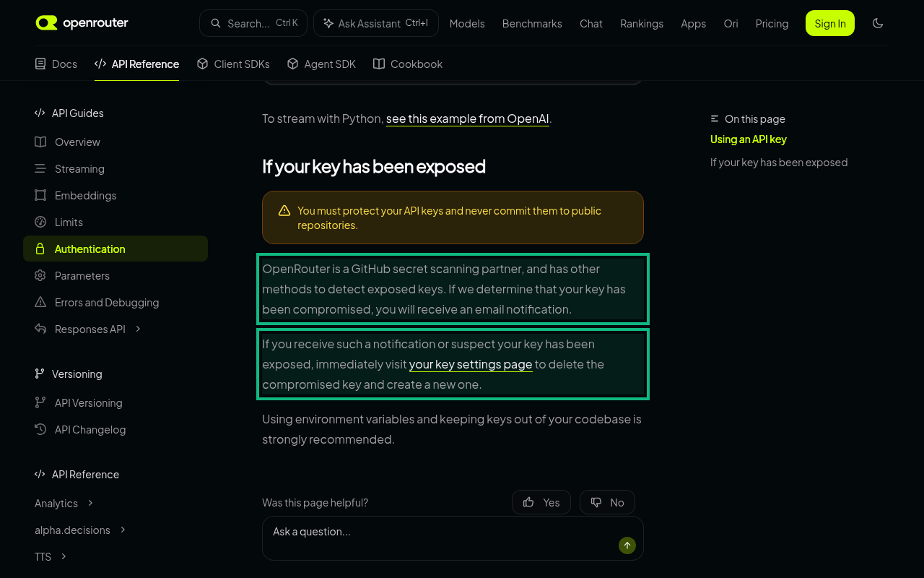Open the Models menu item

click(467, 23)
